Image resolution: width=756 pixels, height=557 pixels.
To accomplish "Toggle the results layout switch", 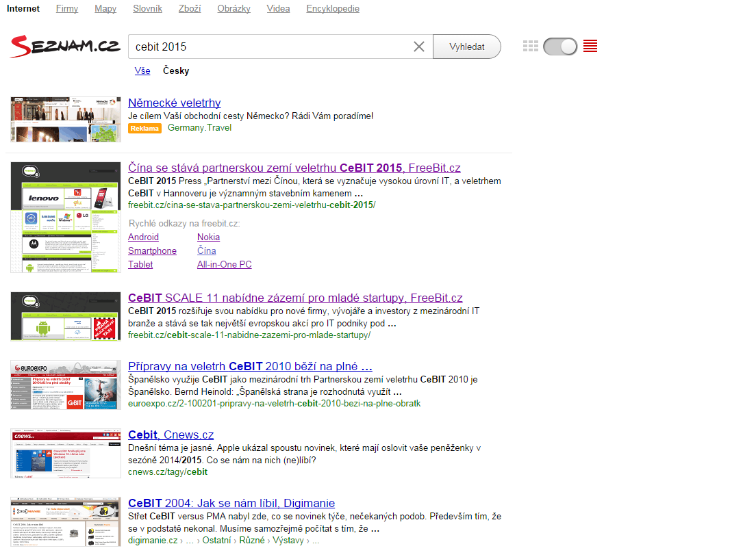I will point(560,47).
